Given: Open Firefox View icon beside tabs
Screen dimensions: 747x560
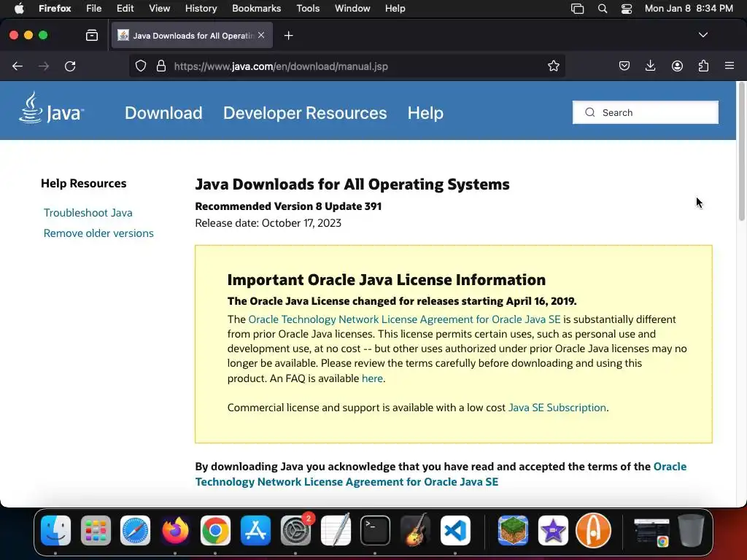Looking at the screenshot, I should pos(92,35).
